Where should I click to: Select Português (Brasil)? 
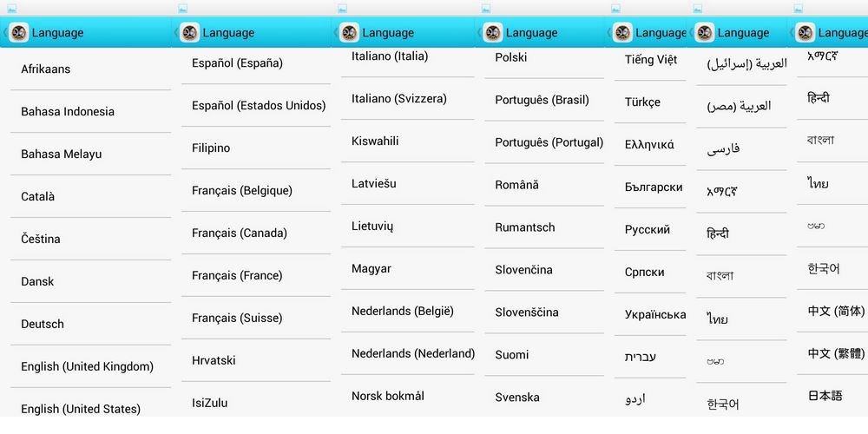click(x=544, y=100)
